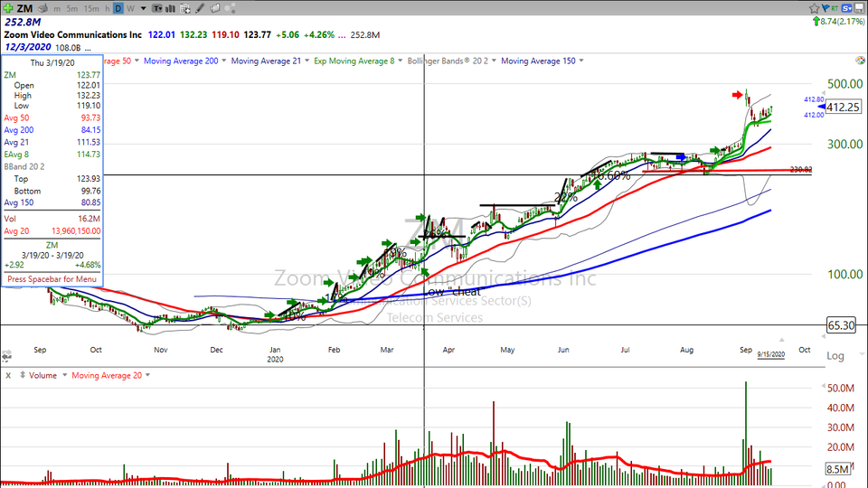868x488 pixels.
Task: Click the 412.25 current price label
Action: (x=843, y=107)
